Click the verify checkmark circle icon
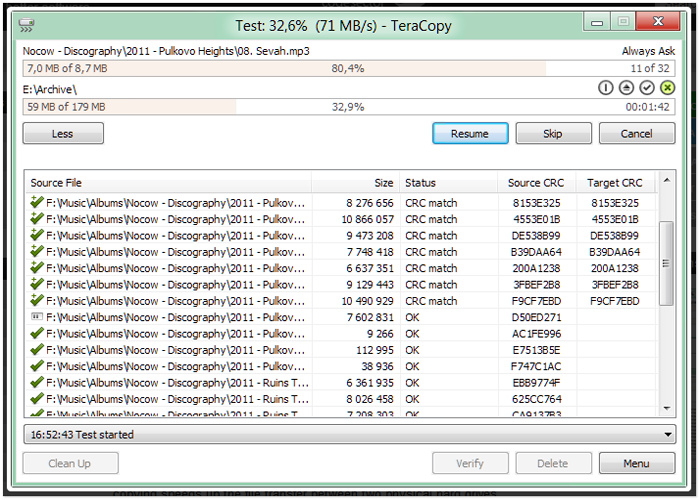This screenshot has width=700, height=500. (647, 88)
